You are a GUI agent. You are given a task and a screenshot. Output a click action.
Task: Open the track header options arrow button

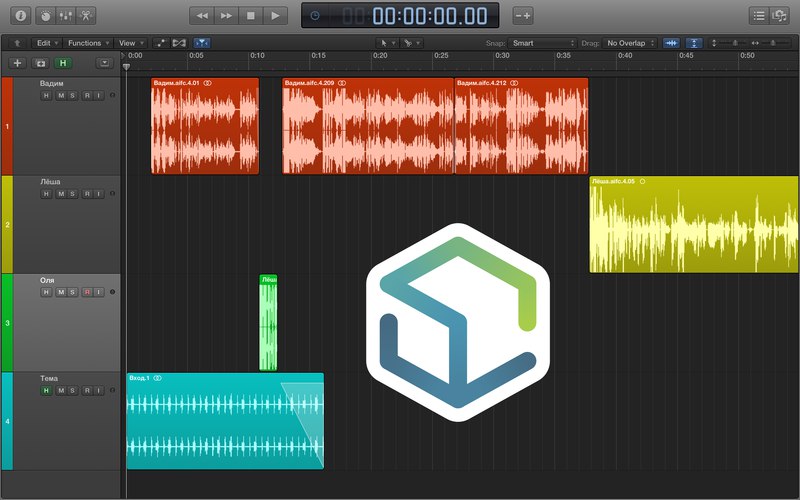[x=104, y=63]
